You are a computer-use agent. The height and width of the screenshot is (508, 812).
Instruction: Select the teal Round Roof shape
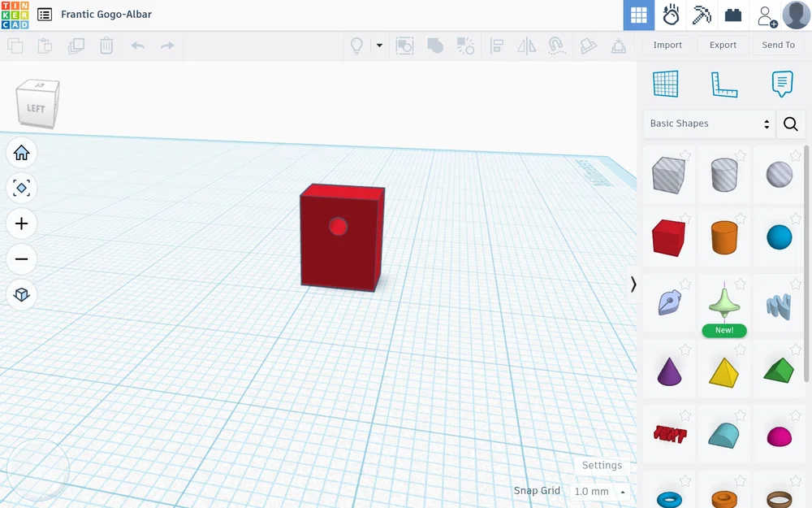724,436
